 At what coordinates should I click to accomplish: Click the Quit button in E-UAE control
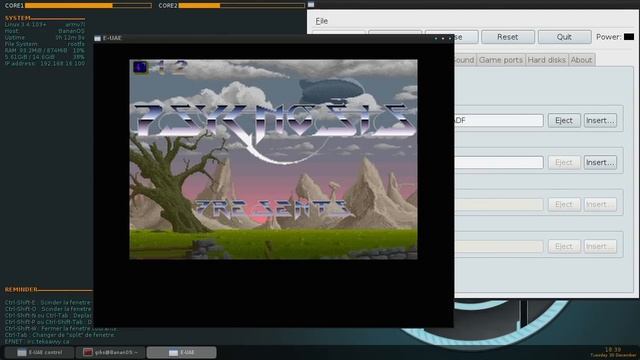tap(564, 37)
